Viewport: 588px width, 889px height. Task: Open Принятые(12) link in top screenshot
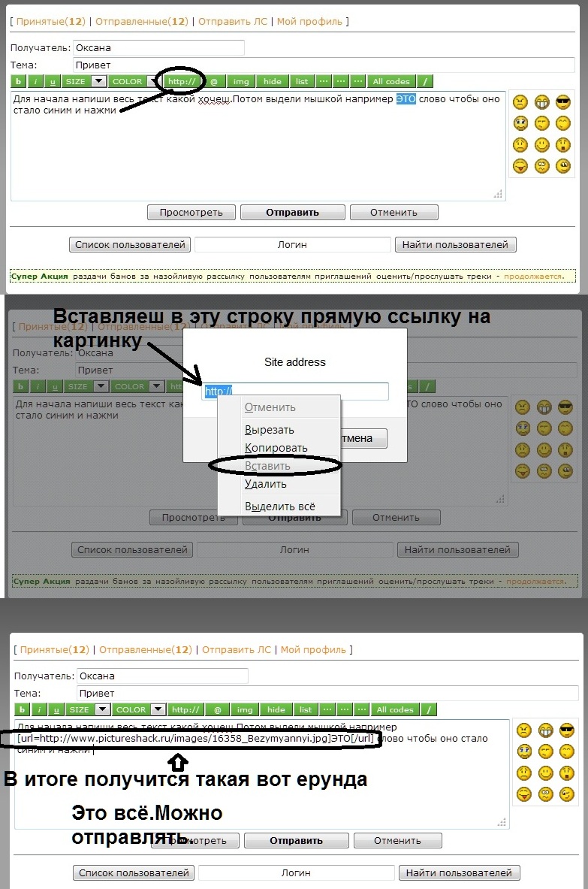(50, 22)
